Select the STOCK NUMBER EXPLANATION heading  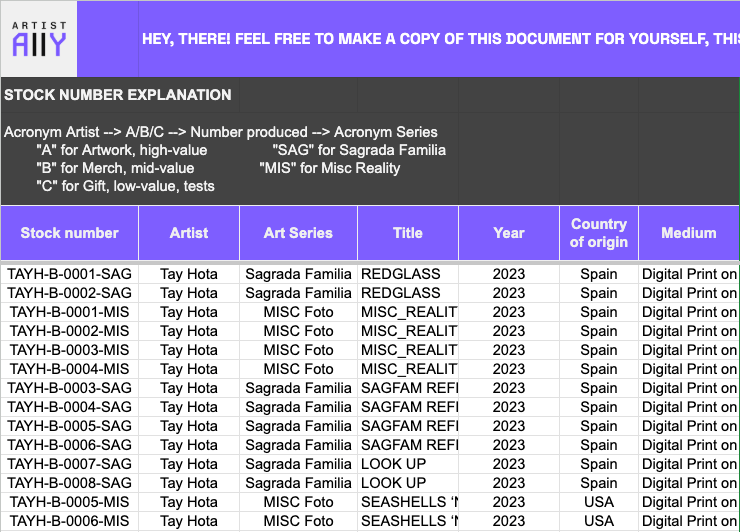[118, 95]
